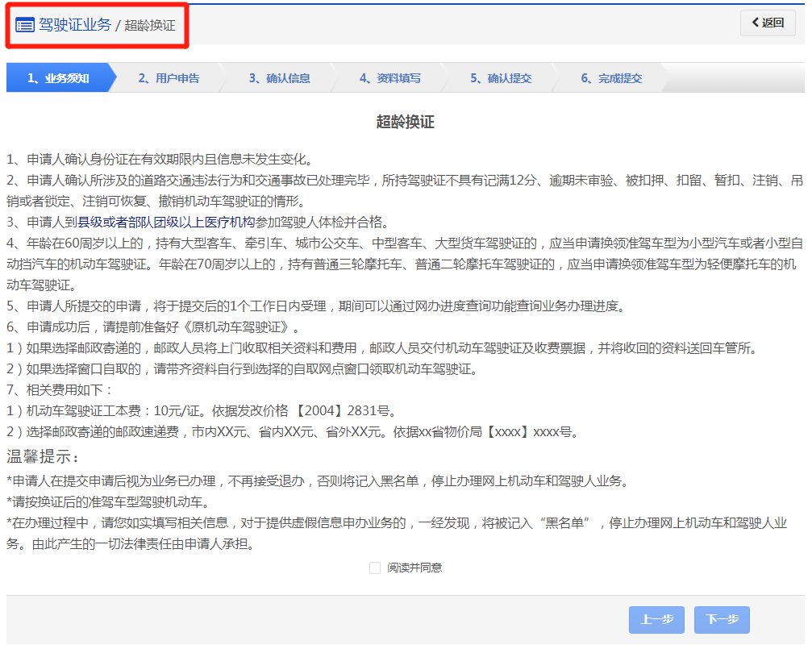Click the 阅读并同意 label text

pos(414,568)
